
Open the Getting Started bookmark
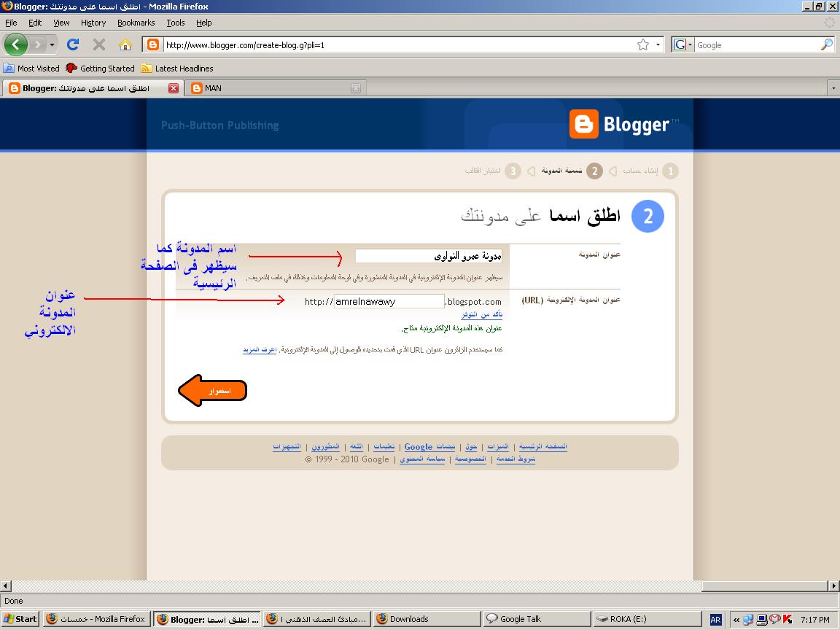click(100, 68)
